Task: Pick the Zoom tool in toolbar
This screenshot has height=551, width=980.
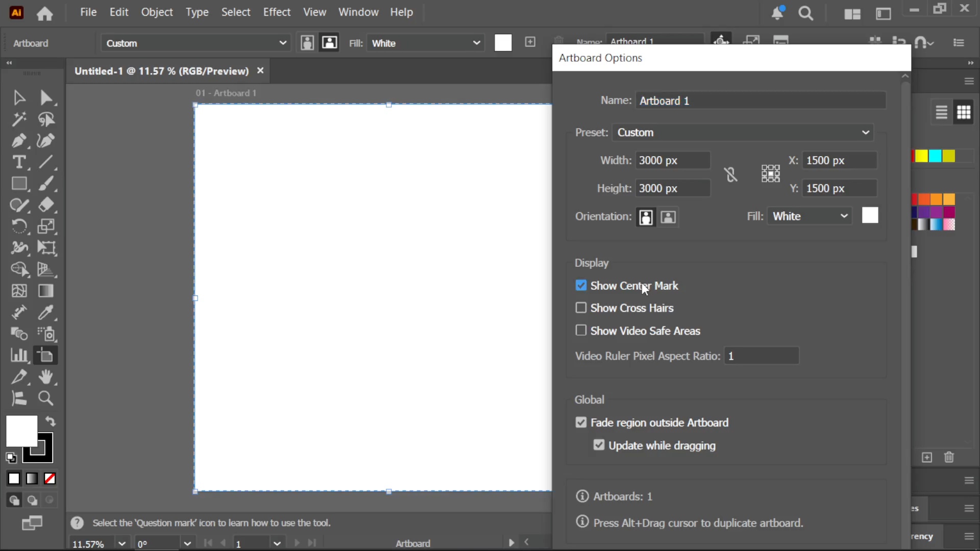Action: (x=46, y=398)
